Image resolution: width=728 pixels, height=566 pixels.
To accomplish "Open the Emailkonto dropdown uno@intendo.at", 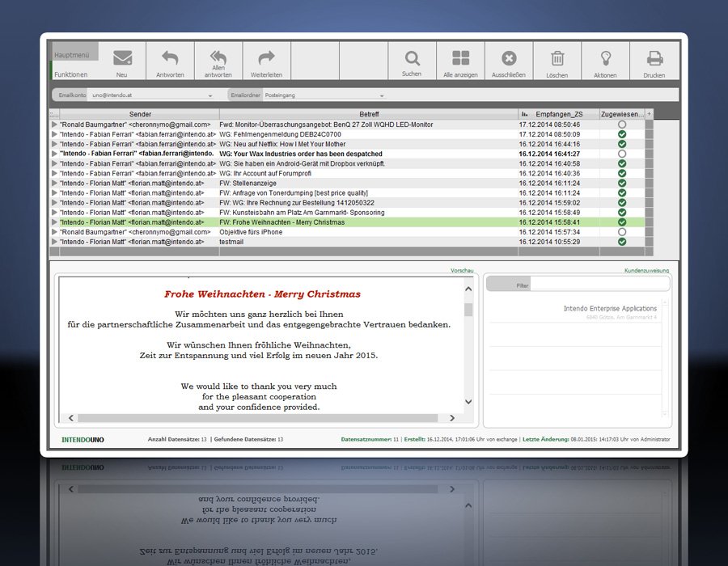I will point(151,95).
